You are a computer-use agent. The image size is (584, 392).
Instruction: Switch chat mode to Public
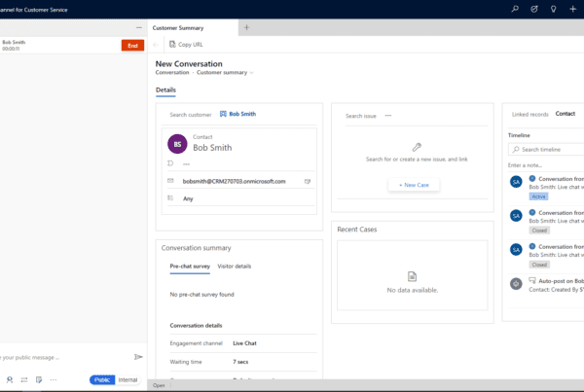101,379
